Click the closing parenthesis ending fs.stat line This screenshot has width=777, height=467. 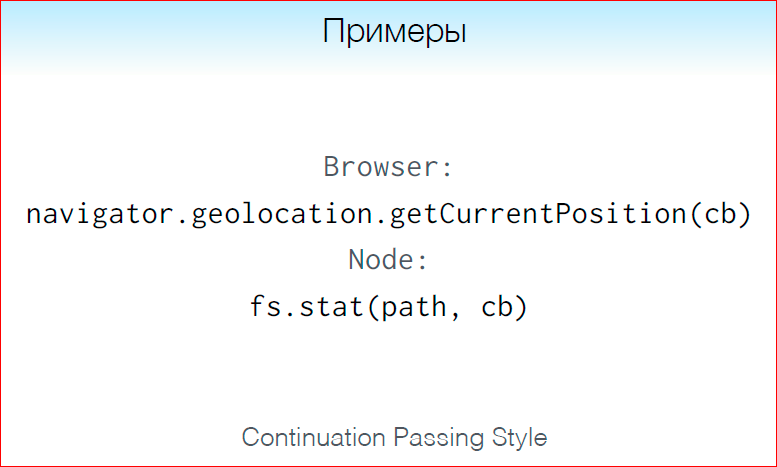coord(521,308)
